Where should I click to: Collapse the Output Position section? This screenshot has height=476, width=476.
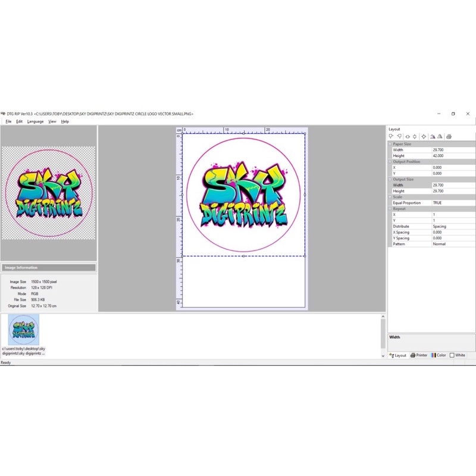point(390,162)
